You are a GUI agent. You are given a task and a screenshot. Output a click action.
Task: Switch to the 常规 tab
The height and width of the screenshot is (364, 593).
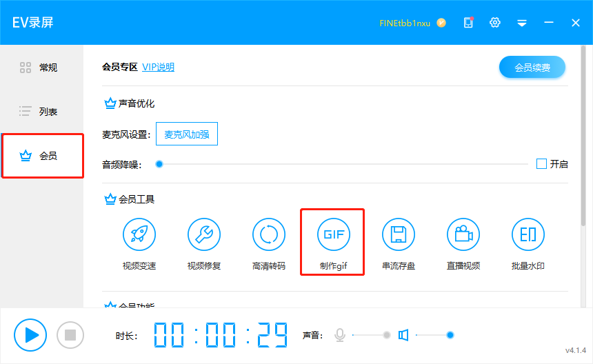(x=42, y=68)
